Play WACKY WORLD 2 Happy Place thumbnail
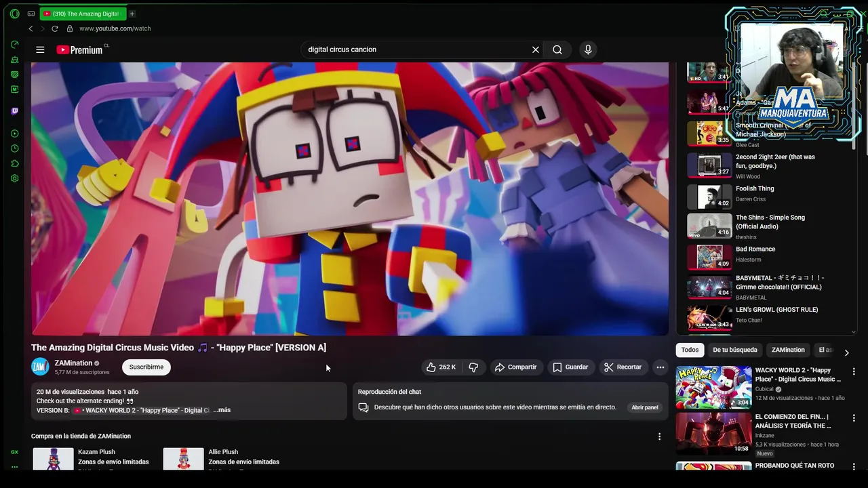Screen dimensions: 868x488 click(713, 388)
